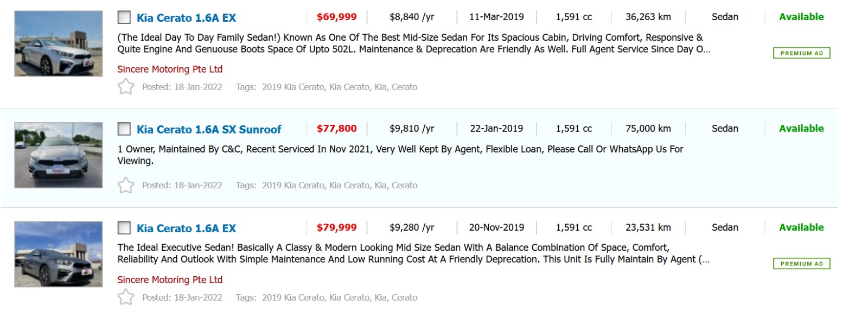
Task: Star the $69,999 Kia Cerato listing
Action: coord(126,87)
